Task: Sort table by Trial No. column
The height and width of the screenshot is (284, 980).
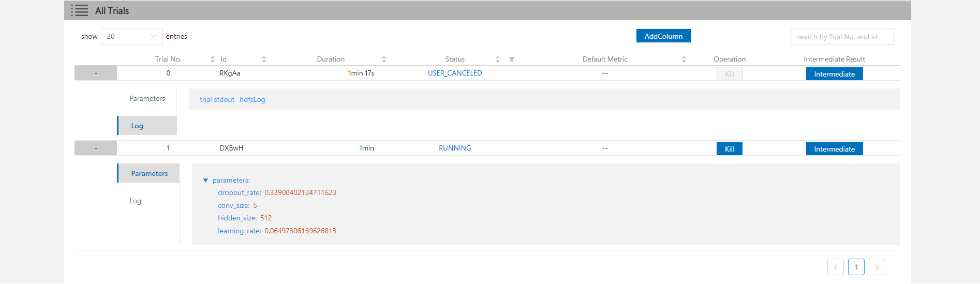Action: click(x=212, y=59)
